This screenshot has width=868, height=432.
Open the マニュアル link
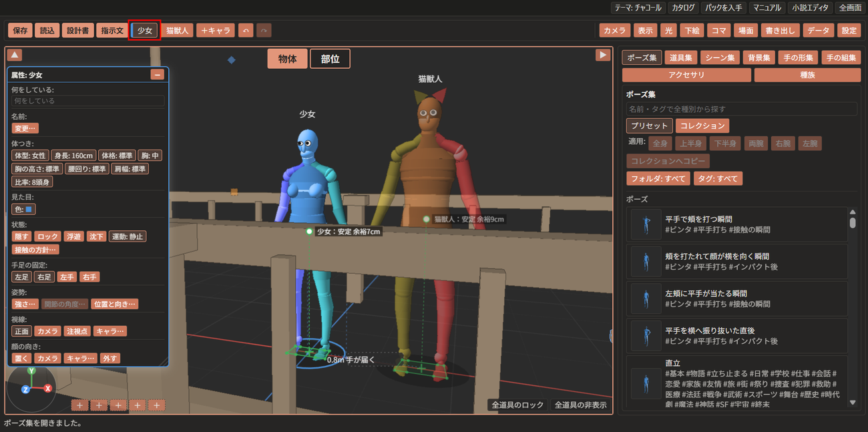767,8
